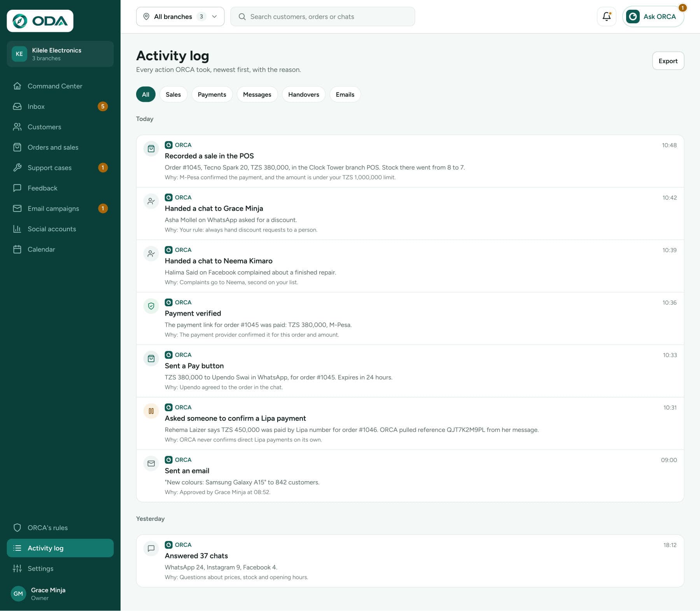Open Feedback page from sidebar
Viewport: 700px width, 611px height.
point(60,188)
